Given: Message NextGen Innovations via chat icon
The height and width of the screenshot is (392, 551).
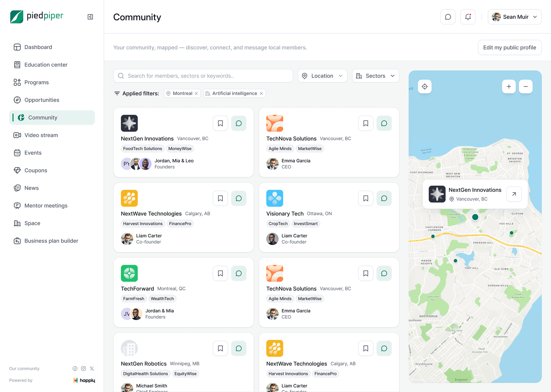Looking at the screenshot, I should coord(239,123).
